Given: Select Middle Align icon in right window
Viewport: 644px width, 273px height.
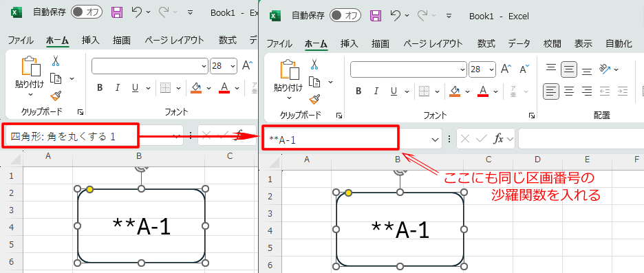Looking at the screenshot, I should pos(569,69).
